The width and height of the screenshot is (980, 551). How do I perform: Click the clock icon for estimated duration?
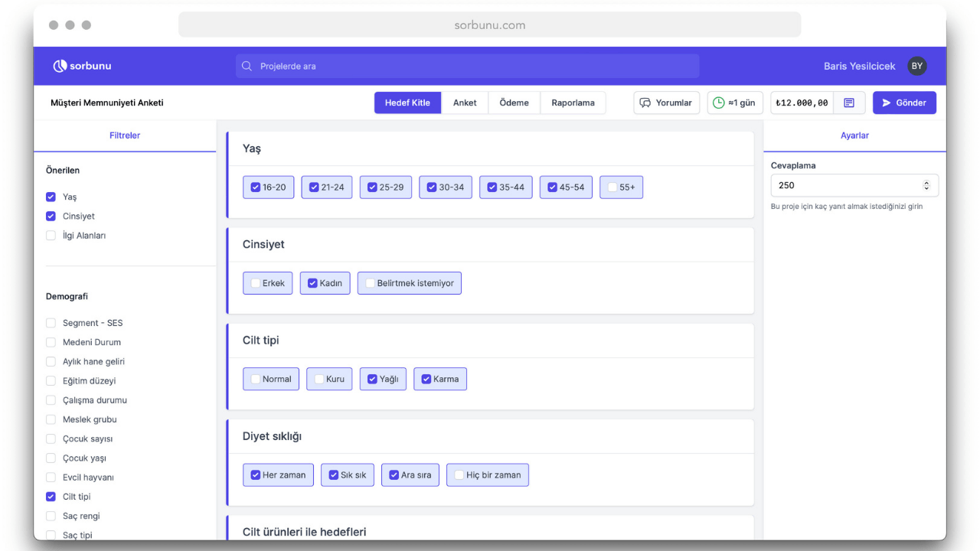(x=718, y=103)
